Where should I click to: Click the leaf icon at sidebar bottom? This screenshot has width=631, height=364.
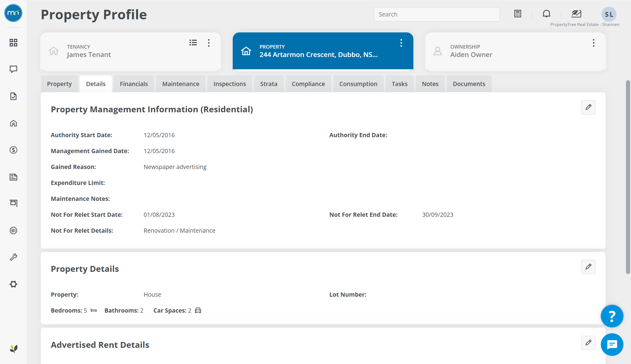[13, 349]
